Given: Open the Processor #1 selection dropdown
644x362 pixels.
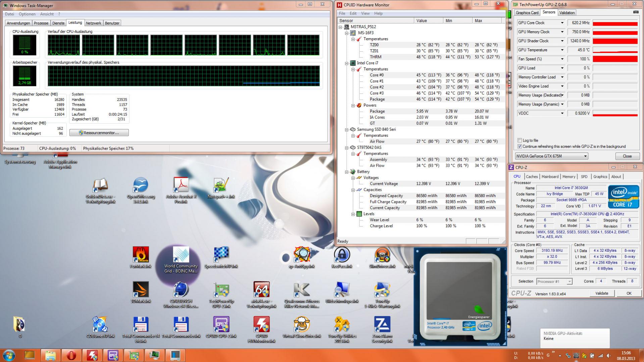Looking at the screenshot, I should [x=554, y=281].
